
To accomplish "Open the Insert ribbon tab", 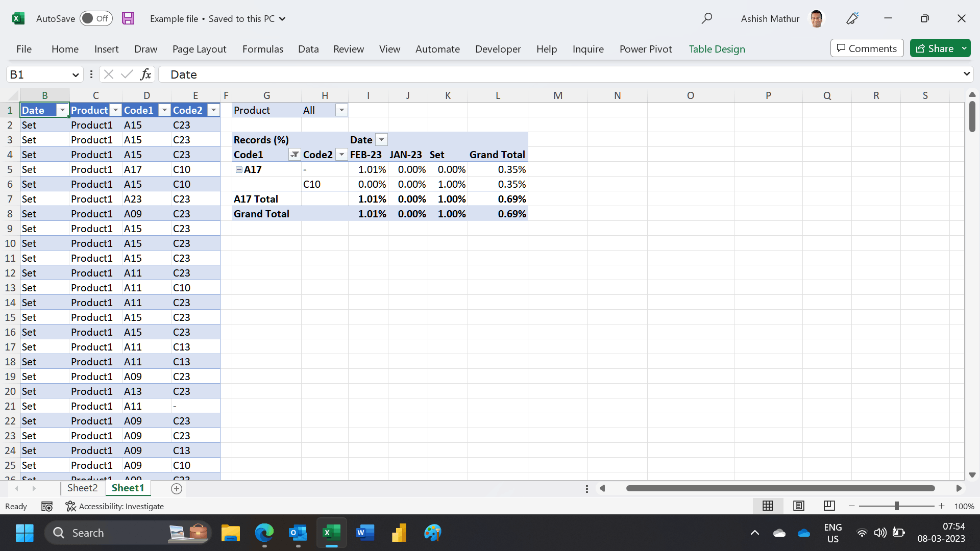I will tap(106, 49).
